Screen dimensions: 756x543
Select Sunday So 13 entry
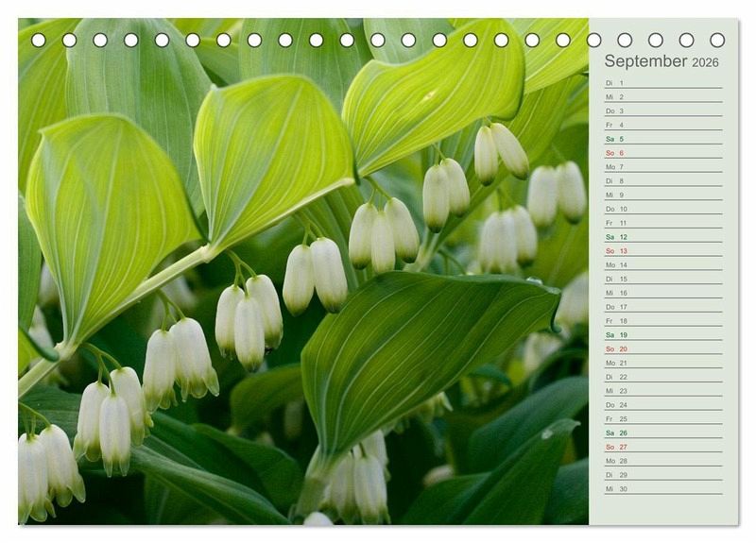(x=662, y=251)
